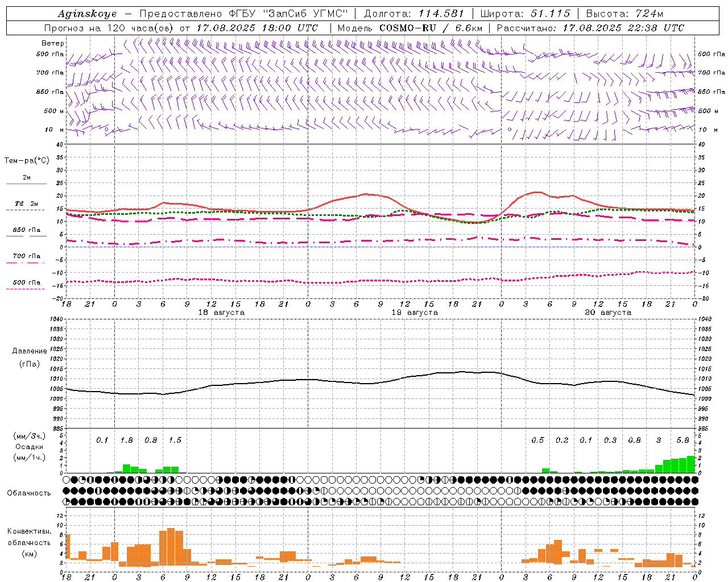
Task: Select the Широта: 51.115 value
Action: pyautogui.click(x=525, y=14)
